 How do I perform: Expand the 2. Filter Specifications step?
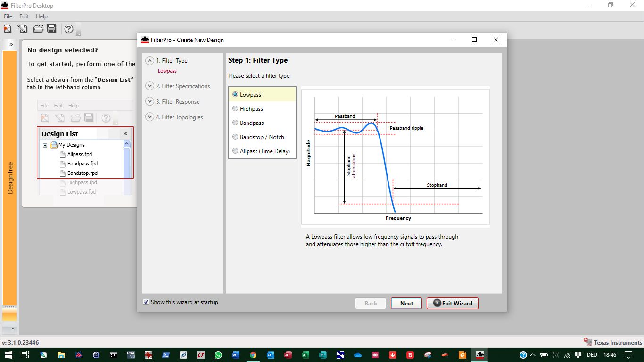[150, 86]
